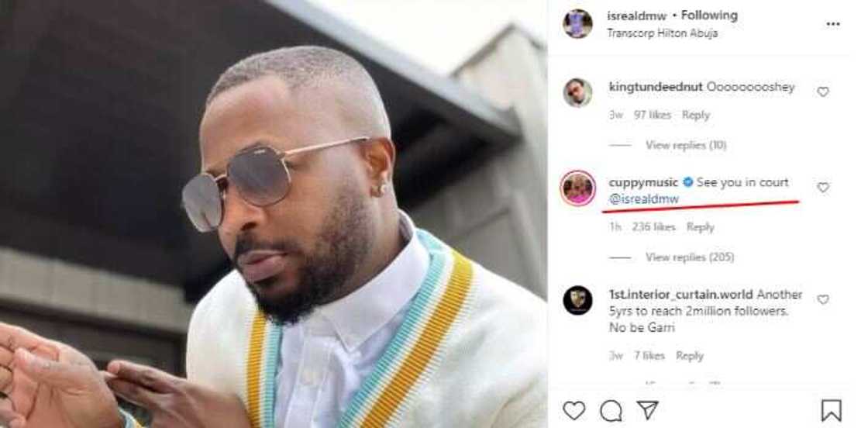Like cuppymusic's comment
Image resolution: width=868 pixels, height=428 pixels.
coord(823,188)
